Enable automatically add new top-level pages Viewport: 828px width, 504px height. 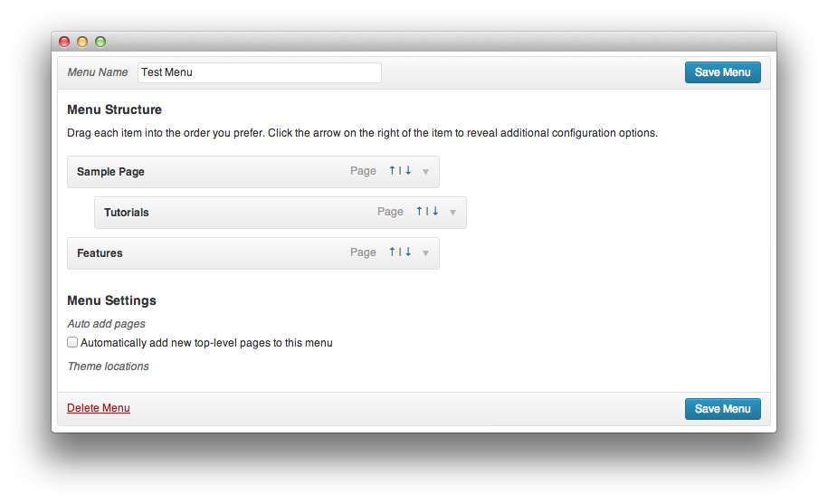pos(72,343)
